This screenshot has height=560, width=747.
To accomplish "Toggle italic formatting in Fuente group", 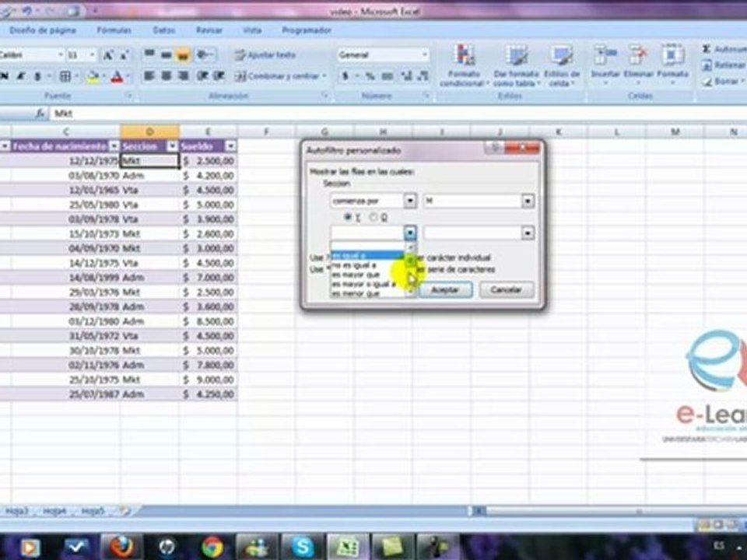I will pyautogui.click(x=21, y=76).
